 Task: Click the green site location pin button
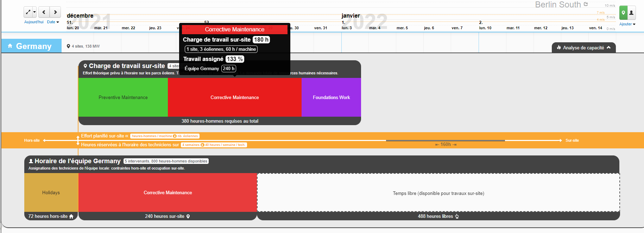[623, 13]
